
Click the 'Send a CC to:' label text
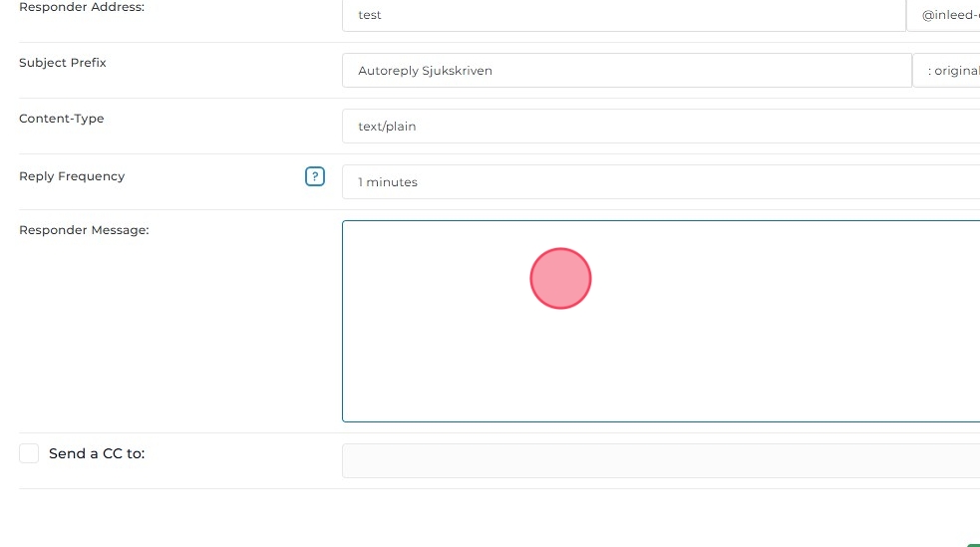point(97,453)
